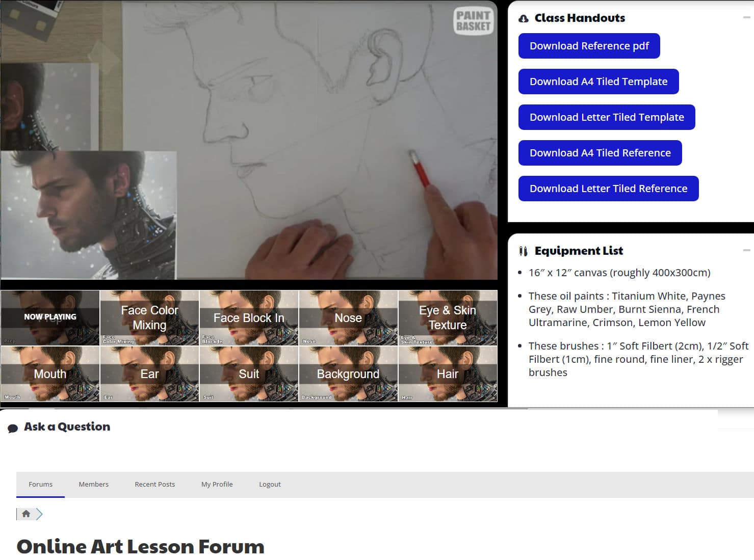Open the Hair lesson segment

click(x=447, y=374)
